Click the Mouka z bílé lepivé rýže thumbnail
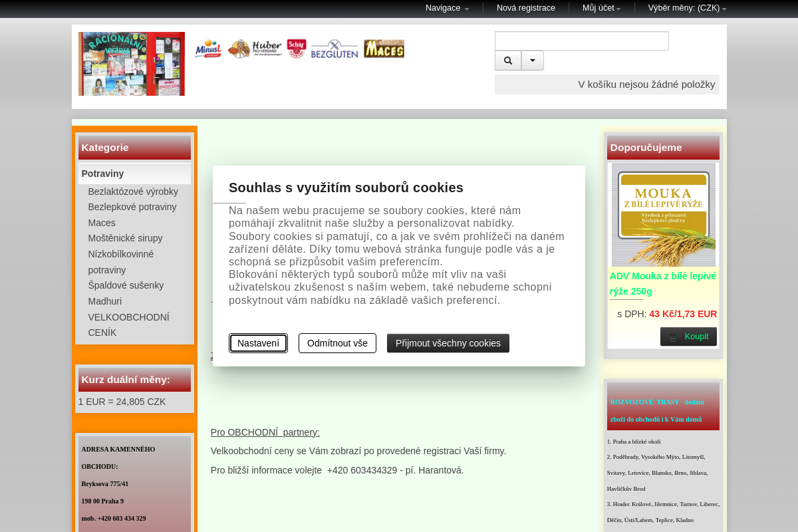Image resolution: width=798 pixels, height=532 pixels. pos(662,215)
